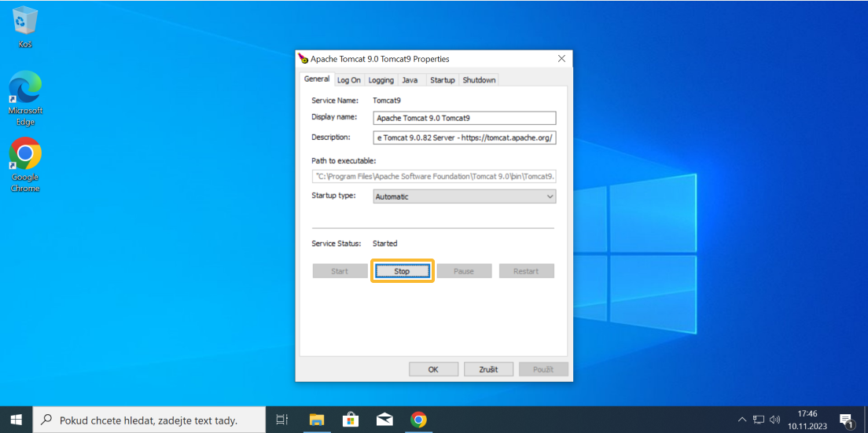The height and width of the screenshot is (433, 868).
Task: Click the disabled Start button
Action: tap(340, 271)
